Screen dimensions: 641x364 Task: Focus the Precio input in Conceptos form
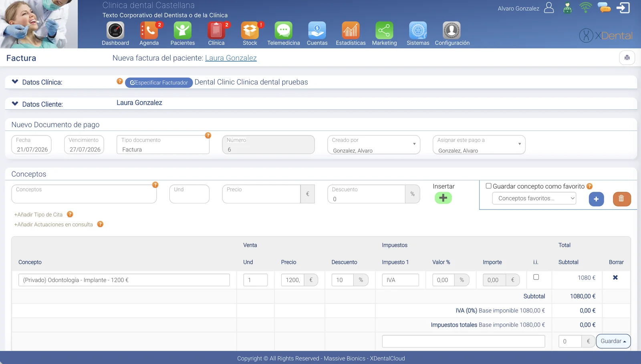[x=261, y=194]
